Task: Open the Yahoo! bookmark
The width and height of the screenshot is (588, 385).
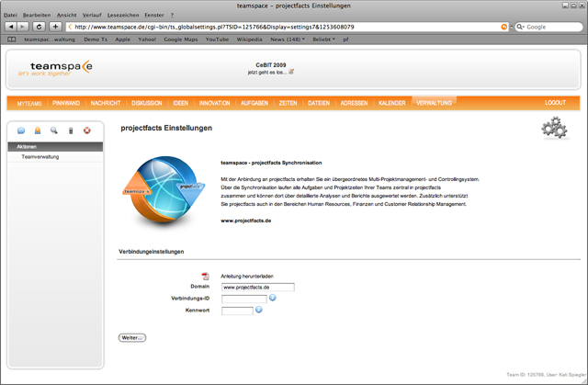Action: click(147, 40)
